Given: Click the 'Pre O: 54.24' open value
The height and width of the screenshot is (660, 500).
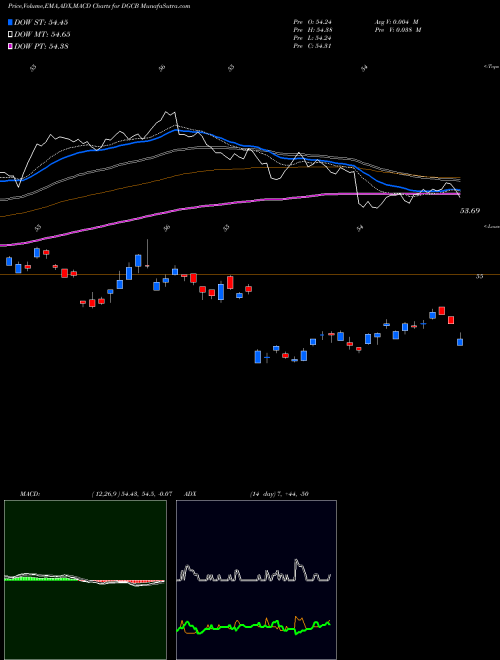Looking at the screenshot, I should tap(313, 22).
